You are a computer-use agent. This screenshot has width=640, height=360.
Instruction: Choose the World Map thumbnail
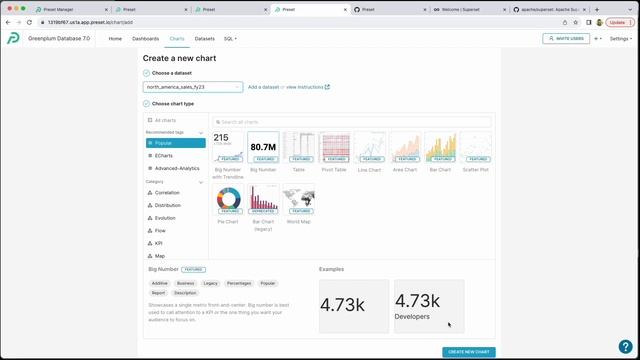pos(299,199)
